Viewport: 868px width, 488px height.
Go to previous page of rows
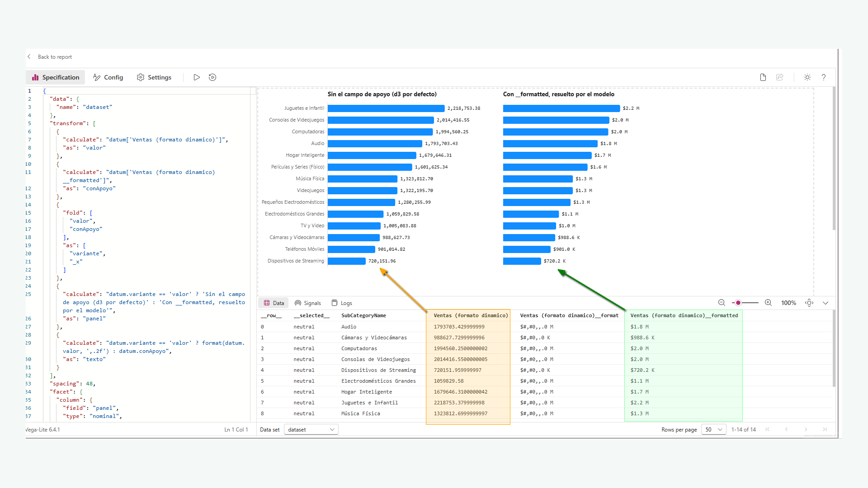pos(787,430)
